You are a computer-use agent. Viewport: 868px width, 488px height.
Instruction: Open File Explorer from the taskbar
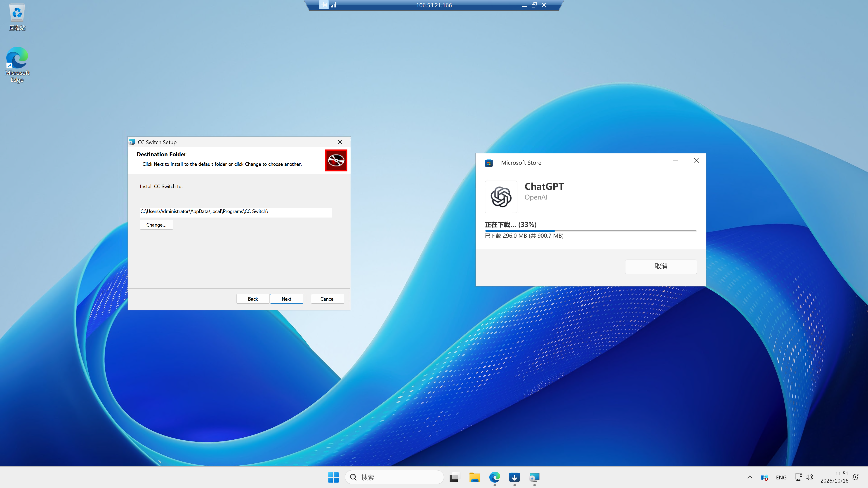[x=474, y=477]
